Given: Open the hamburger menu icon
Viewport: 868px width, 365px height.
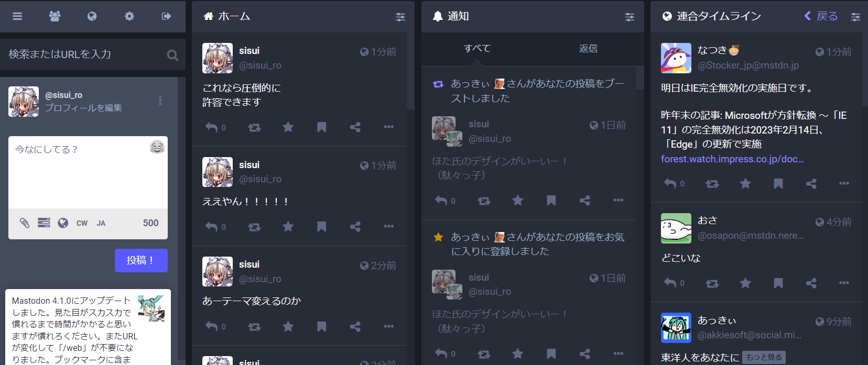Looking at the screenshot, I should point(17,16).
